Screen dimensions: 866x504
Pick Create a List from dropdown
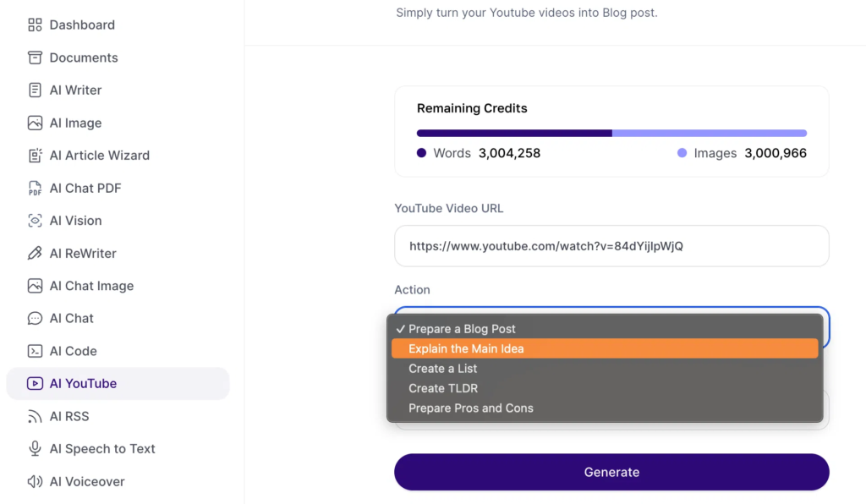point(443,369)
